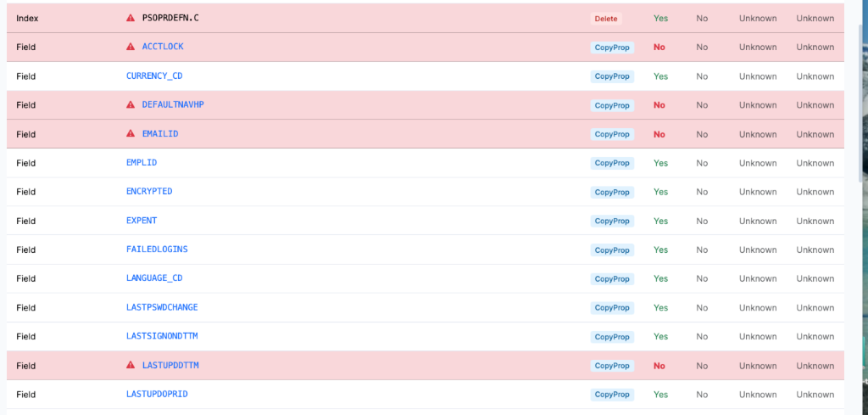
Task: Click the green Yes in EMPLID row
Action: [660, 163]
